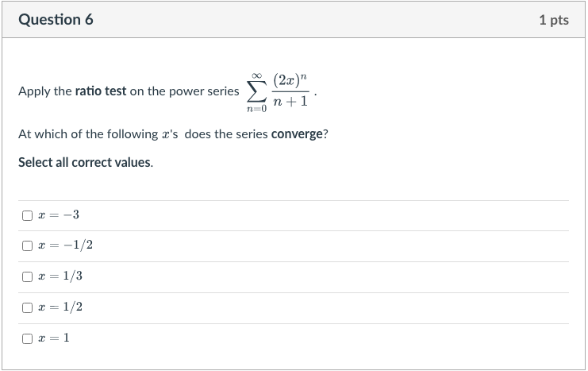Select the x = 1/2 checkbox
The width and height of the screenshot is (588, 371).
click(27, 307)
